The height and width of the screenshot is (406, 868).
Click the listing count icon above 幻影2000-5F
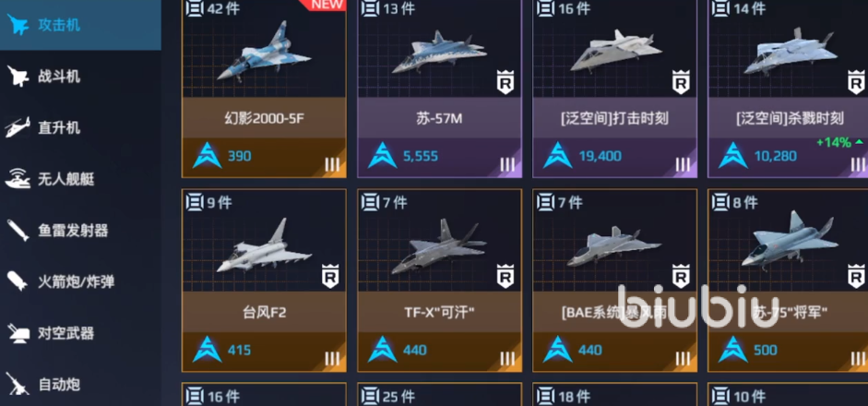(x=195, y=8)
